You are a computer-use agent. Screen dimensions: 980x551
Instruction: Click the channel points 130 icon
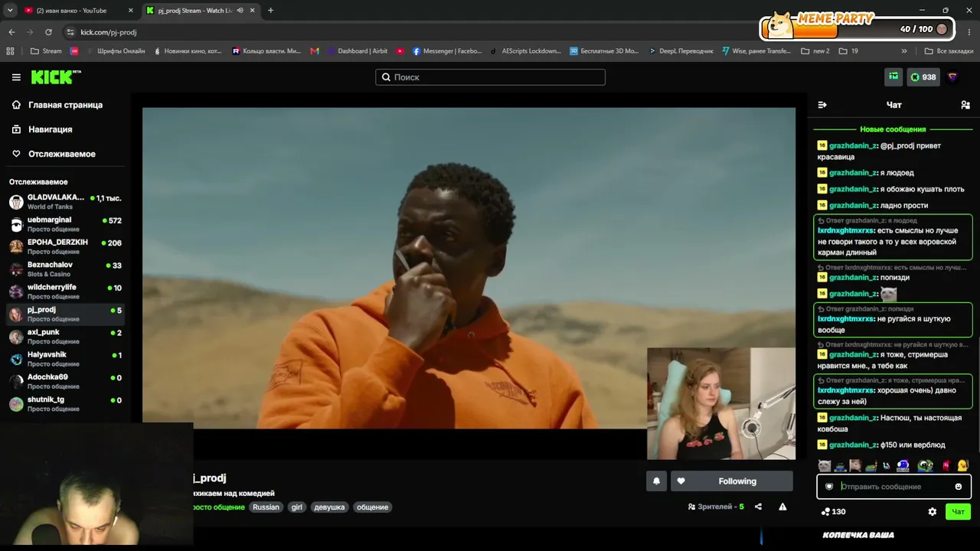[825, 512]
